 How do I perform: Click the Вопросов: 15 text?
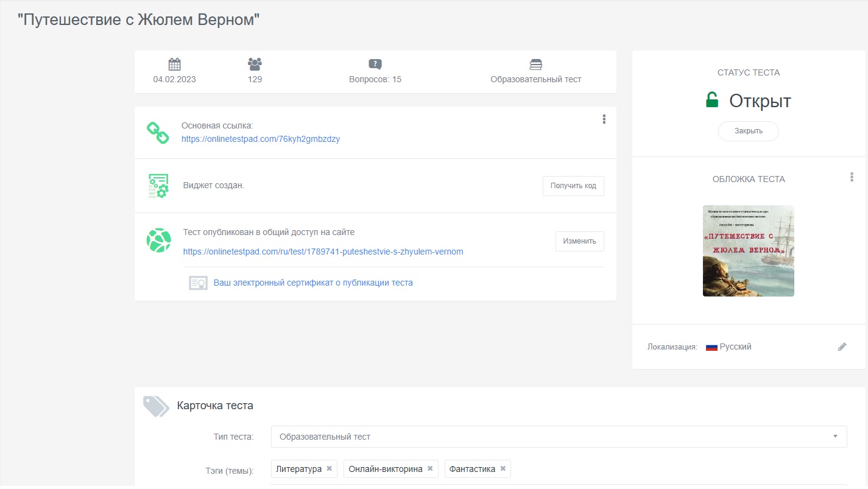click(375, 79)
